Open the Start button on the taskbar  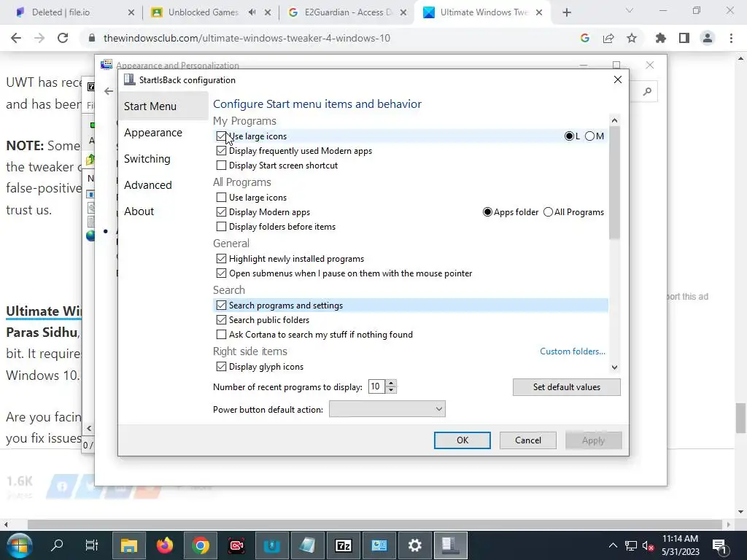click(18, 545)
